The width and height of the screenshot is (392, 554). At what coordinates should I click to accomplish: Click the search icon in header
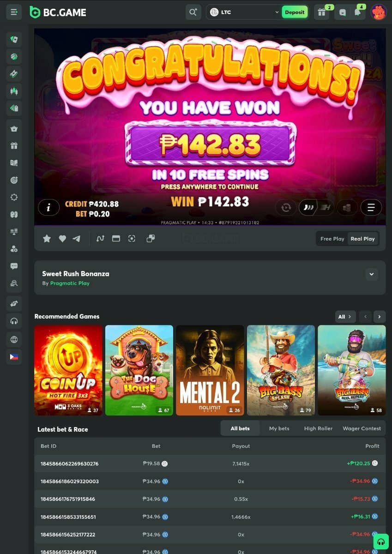[x=193, y=12]
